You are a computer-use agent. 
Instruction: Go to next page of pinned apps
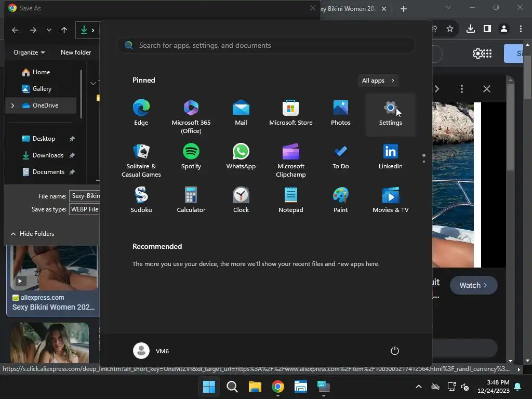(x=424, y=162)
